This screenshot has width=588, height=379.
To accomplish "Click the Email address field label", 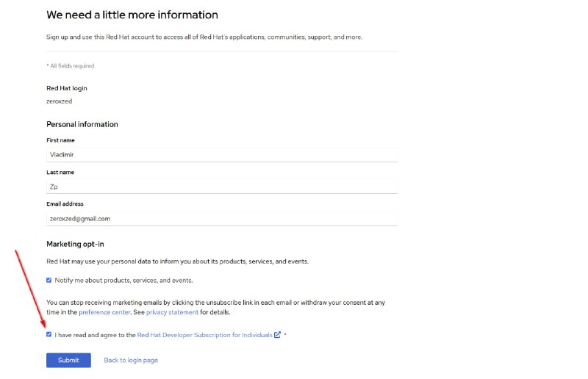I will 65,204.
